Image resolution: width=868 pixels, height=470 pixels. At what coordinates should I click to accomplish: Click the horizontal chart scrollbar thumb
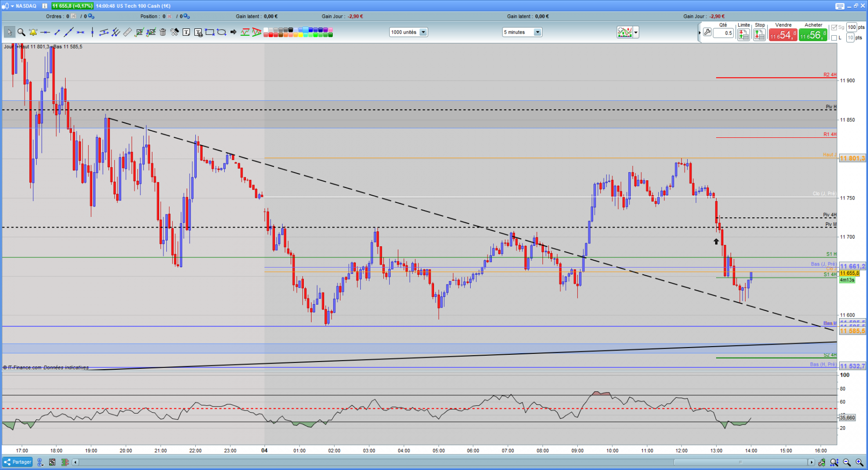(x=740, y=462)
